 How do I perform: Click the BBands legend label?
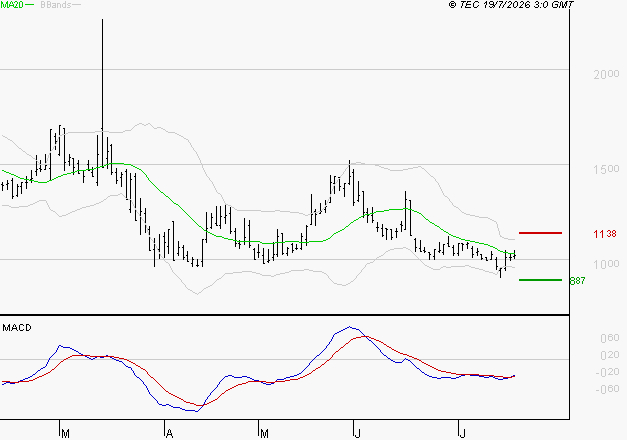(56, 5)
